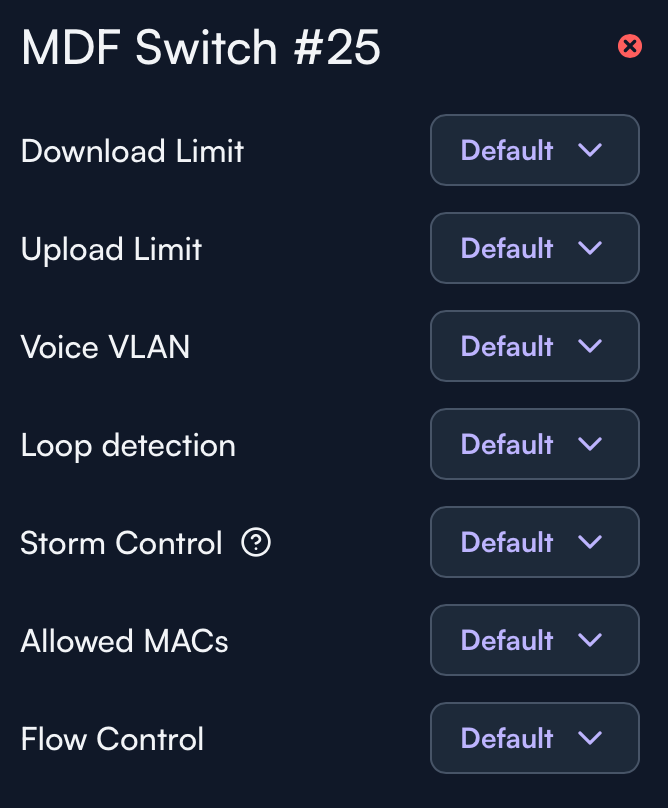The width and height of the screenshot is (668, 808).
Task: Open the Flow Control dropdown
Action: pos(534,738)
